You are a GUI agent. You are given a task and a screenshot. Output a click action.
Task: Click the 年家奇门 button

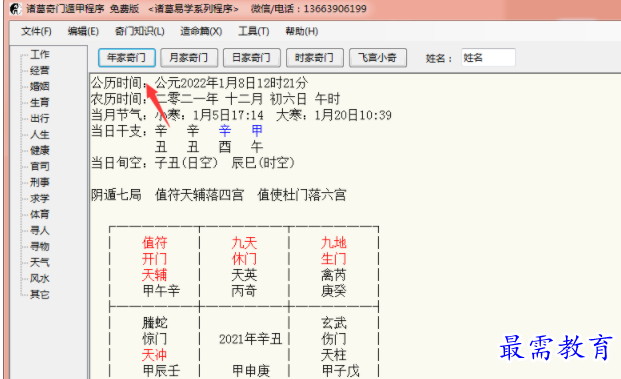click(x=127, y=58)
